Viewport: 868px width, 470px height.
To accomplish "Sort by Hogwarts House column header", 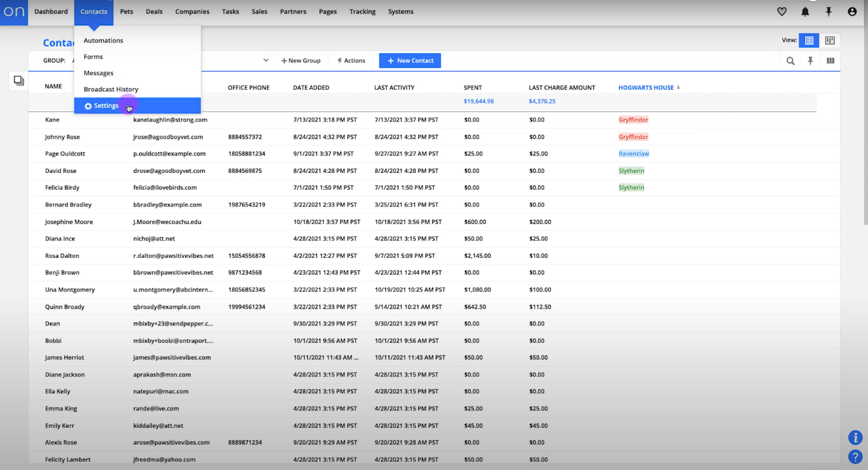I will tap(645, 87).
